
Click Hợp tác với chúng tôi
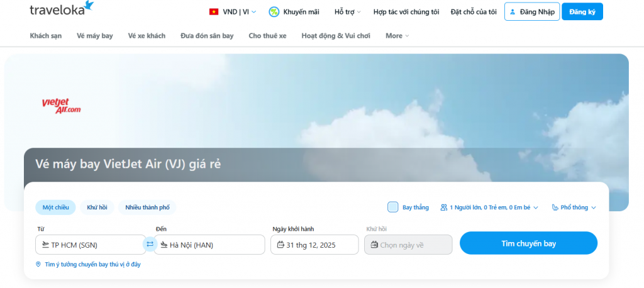406,12
